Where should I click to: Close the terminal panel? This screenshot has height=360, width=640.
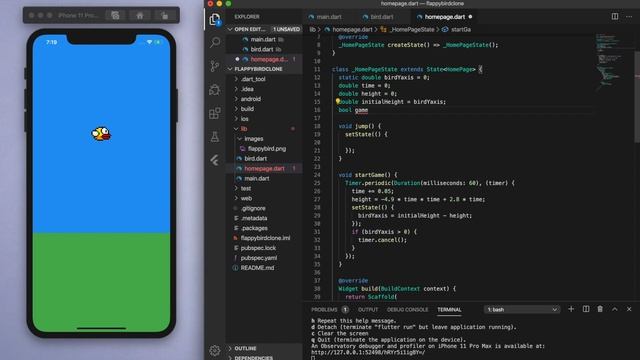[x=629, y=309]
